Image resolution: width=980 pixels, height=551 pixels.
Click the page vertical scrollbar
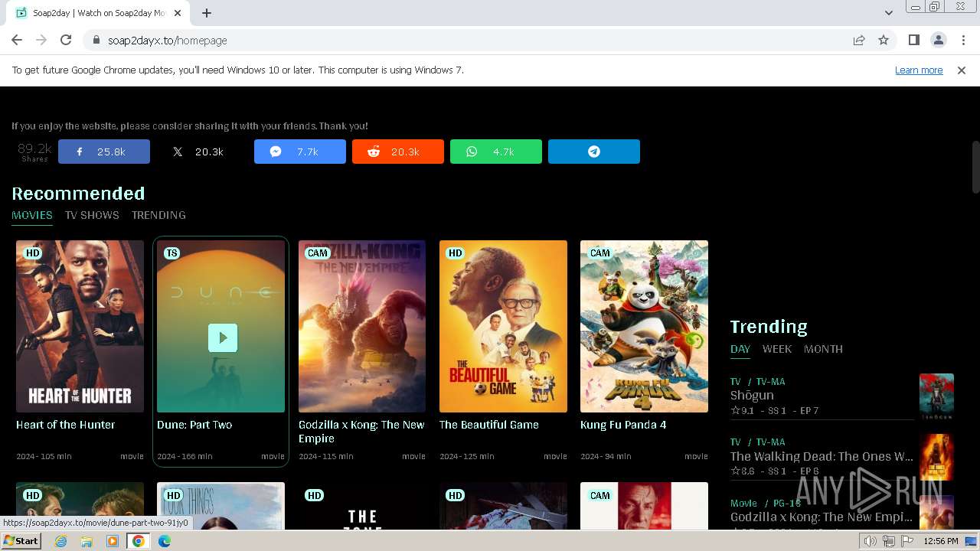975,167
